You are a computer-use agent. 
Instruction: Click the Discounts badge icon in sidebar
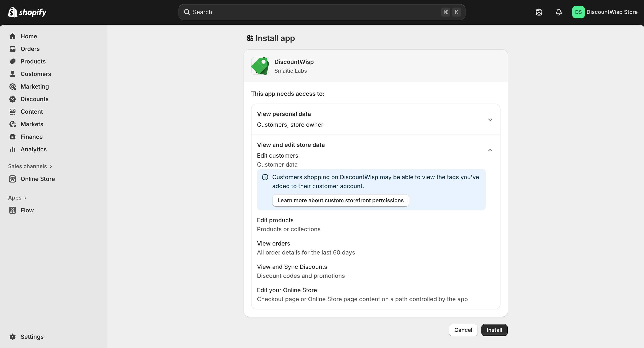13,99
